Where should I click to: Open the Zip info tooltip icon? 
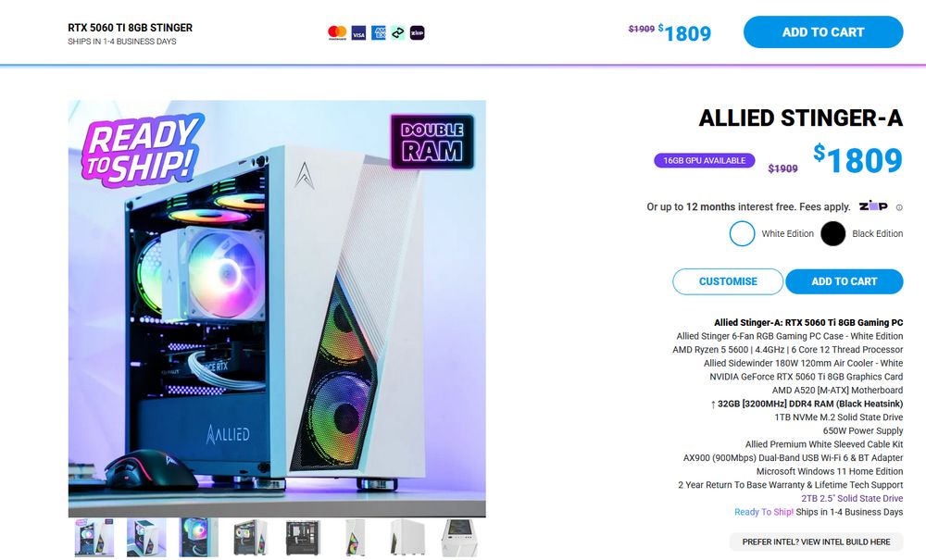pyautogui.click(x=899, y=207)
